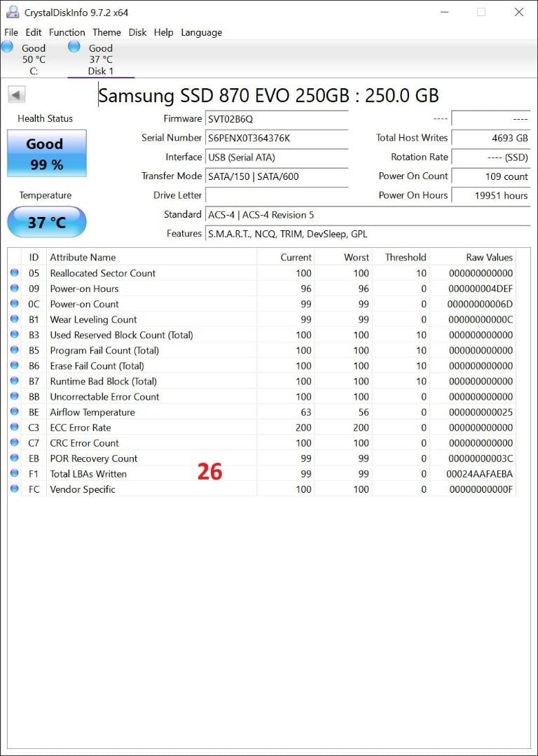Click status orb of Uncorrectable Error Count row
Screen dimensions: 538x756
[15, 395]
